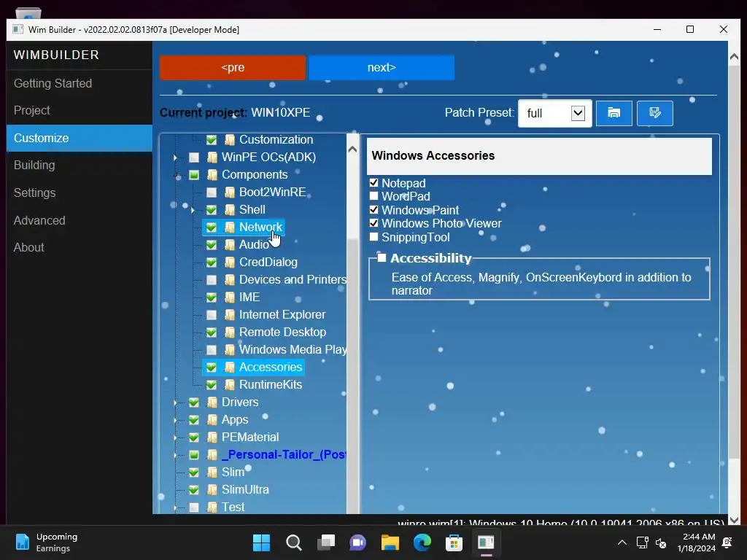Image resolution: width=747 pixels, height=560 pixels.
Task: Click the folder icon beside PEMaterial
Action: click(212, 437)
